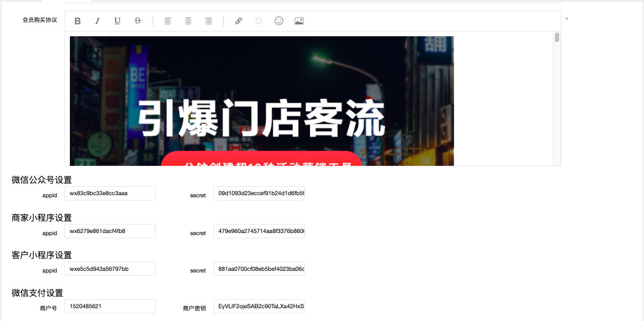Screen dimensions: 644x321
Task: Click the 会员购买协议 label
Action: point(39,20)
